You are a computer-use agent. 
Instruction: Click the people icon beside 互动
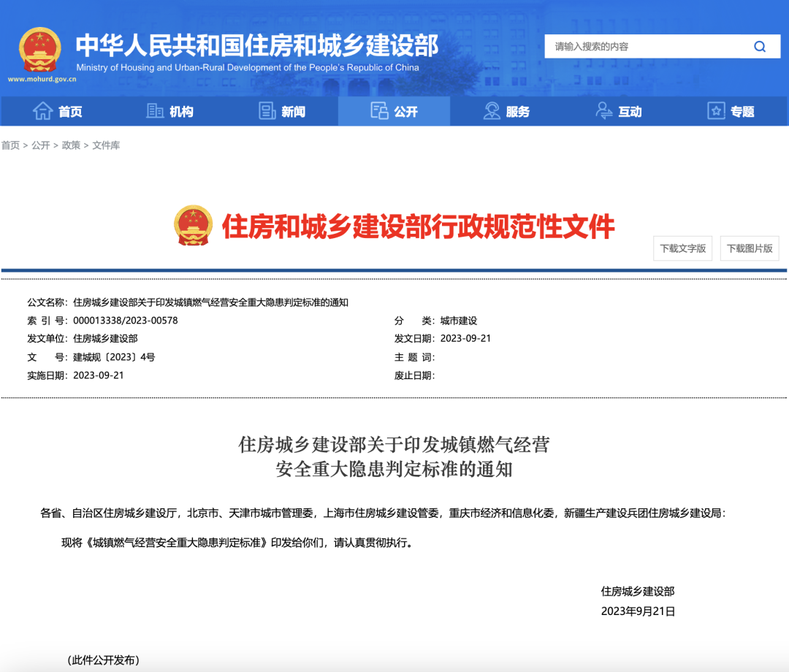pos(604,111)
